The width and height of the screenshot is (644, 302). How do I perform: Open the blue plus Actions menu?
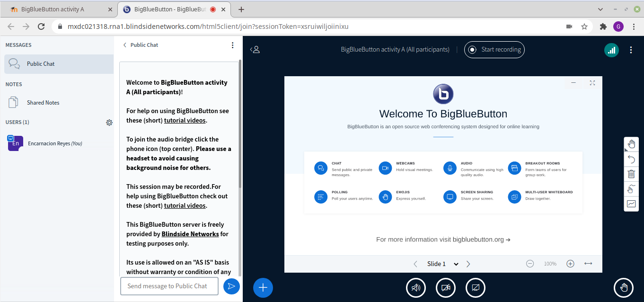(x=263, y=287)
